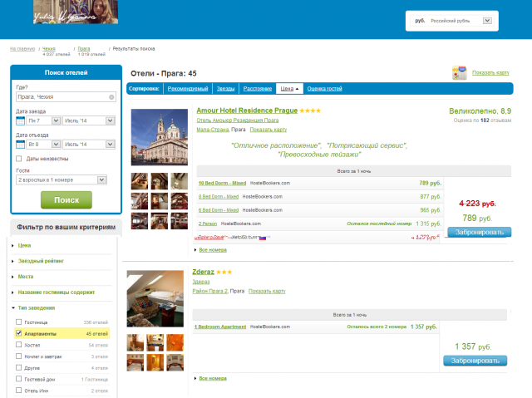This screenshot has width=532, height=398.
Task: Sort results by Расстояние
Action: [x=258, y=89]
